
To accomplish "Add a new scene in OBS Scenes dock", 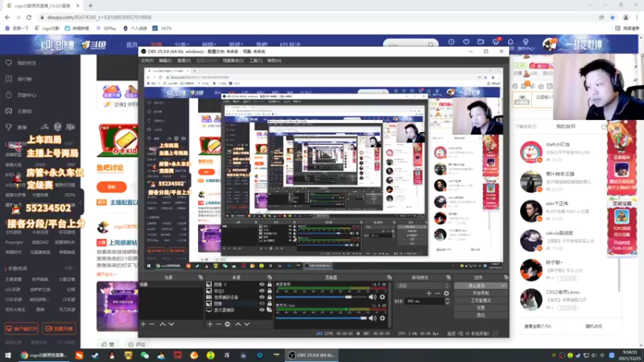I will coord(143,324).
